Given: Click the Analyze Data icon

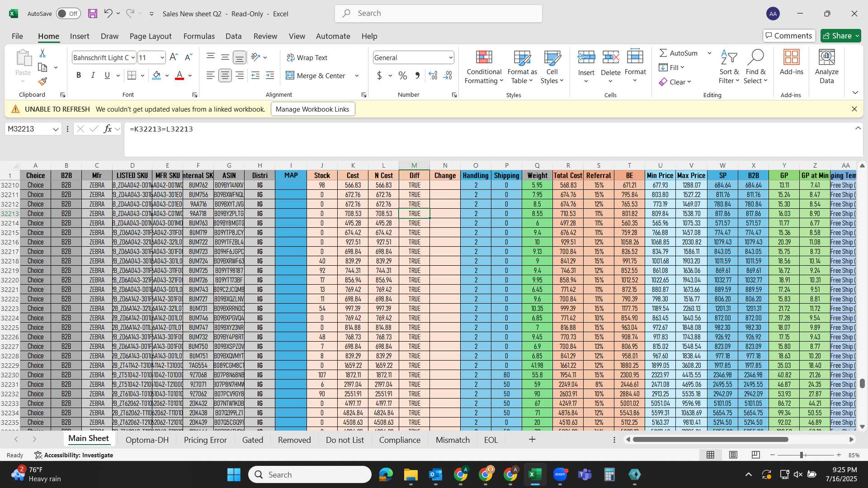Looking at the screenshot, I should coord(827,57).
